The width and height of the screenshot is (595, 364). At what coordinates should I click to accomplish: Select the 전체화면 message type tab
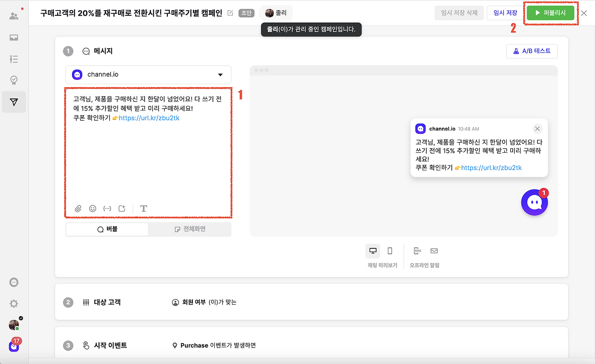[190, 229]
